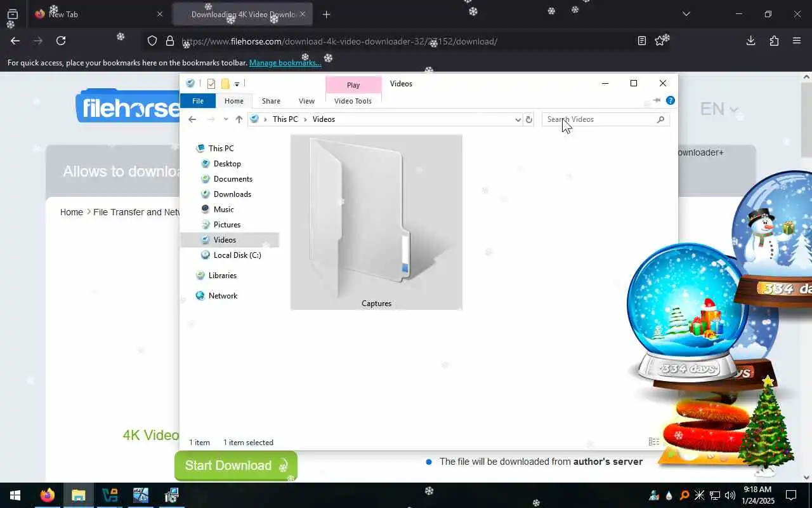Expand the chevron after This PC in path
Screen dimensions: 812x508
pos(305,119)
